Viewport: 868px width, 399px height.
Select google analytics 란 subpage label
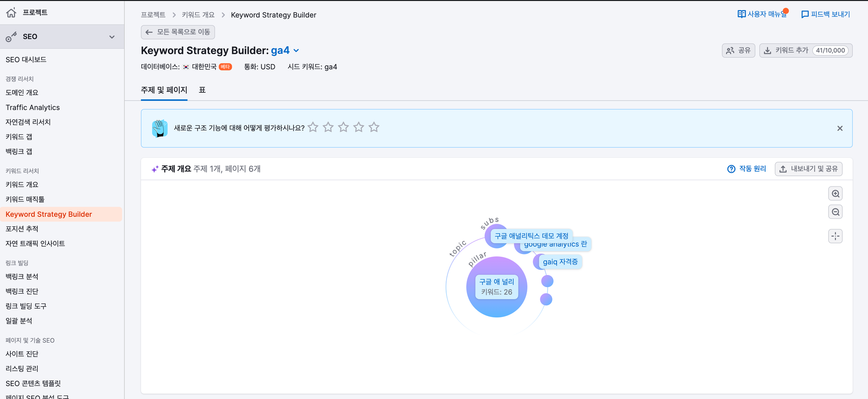tap(556, 245)
